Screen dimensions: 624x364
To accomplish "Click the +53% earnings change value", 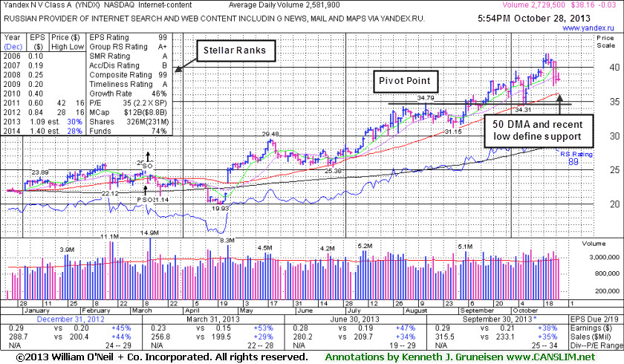I will 264,328.
